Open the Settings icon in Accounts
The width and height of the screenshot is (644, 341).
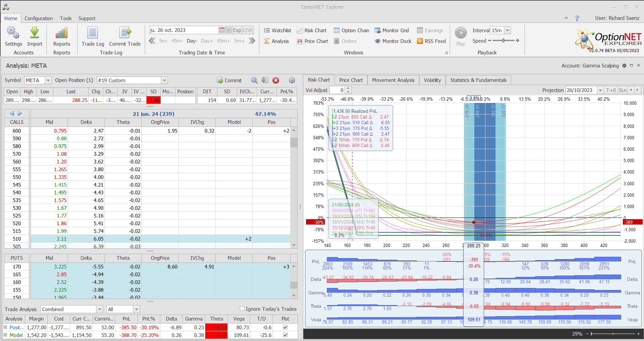[13, 37]
